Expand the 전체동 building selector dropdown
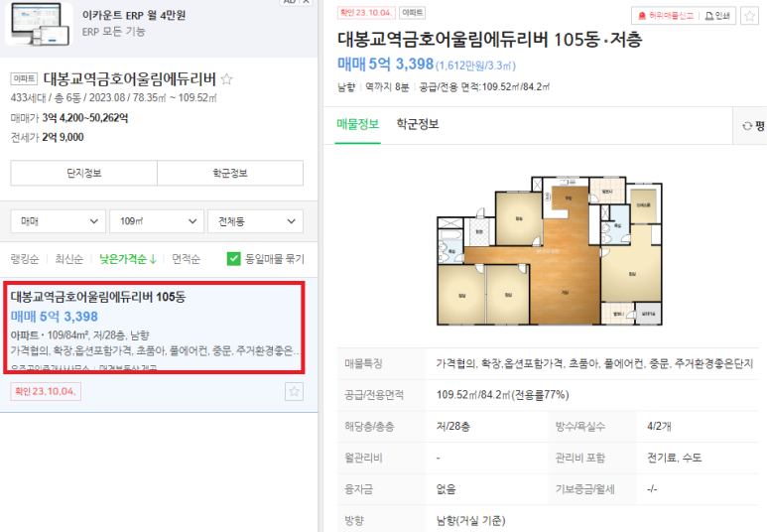 (x=255, y=221)
